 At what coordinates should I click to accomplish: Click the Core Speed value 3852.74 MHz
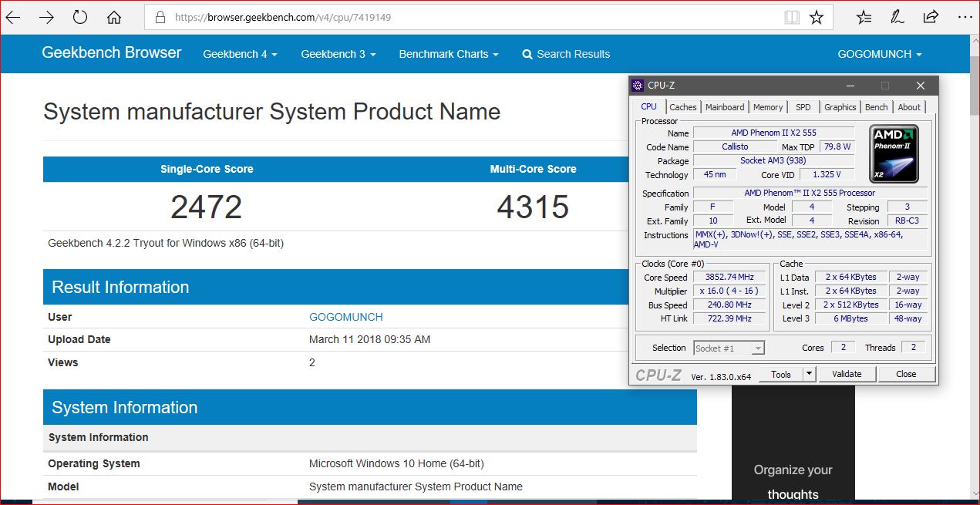point(729,278)
